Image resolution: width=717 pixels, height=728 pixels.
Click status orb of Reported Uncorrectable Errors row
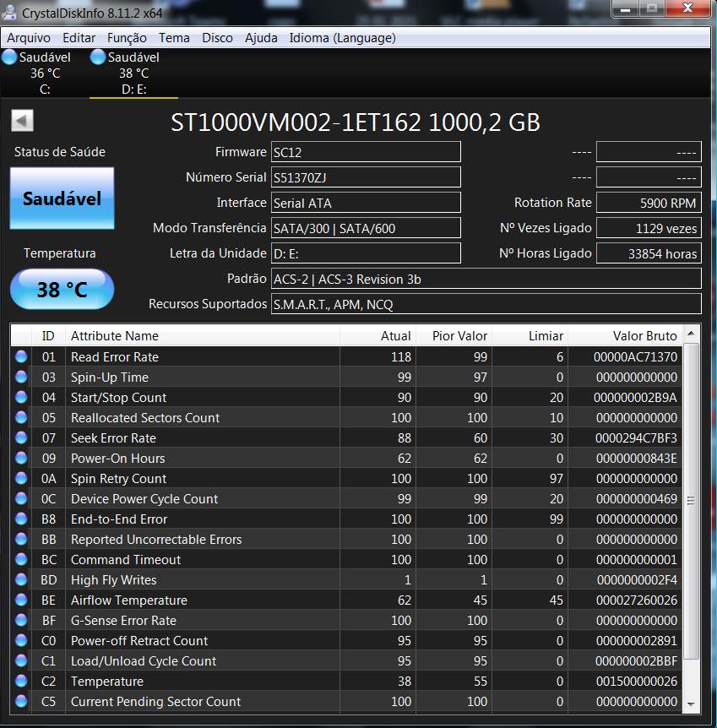(21, 539)
